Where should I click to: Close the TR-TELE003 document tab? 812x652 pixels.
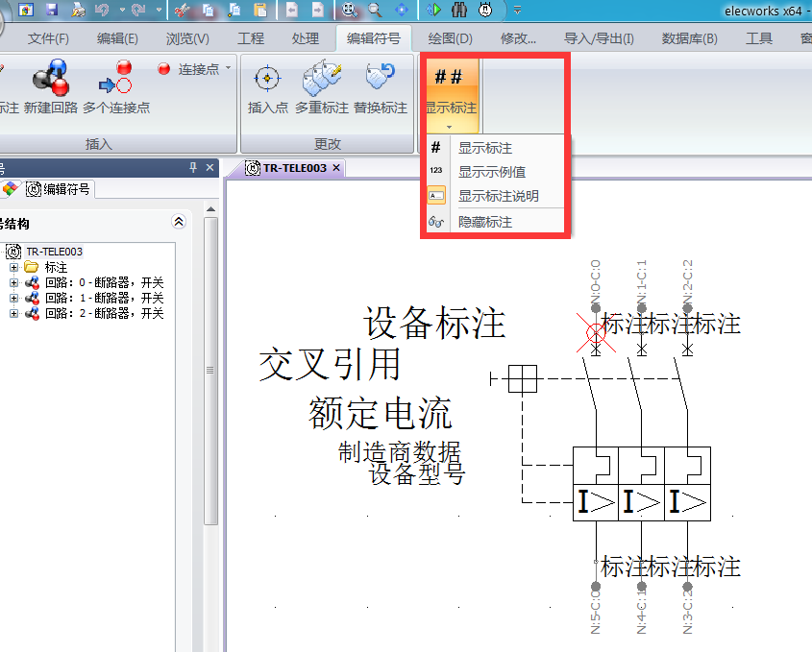coord(336,168)
